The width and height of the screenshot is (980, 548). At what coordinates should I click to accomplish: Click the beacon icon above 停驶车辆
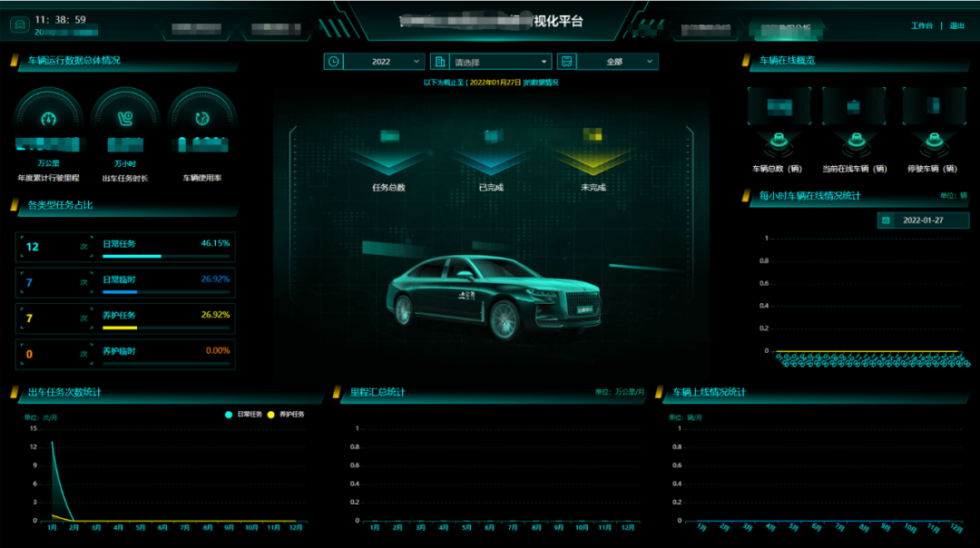pos(934,142)
